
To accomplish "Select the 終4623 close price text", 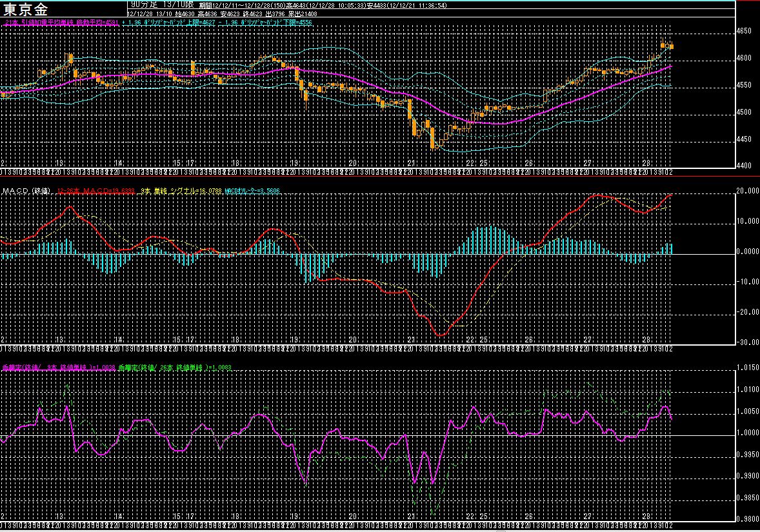I will point(252,14).
